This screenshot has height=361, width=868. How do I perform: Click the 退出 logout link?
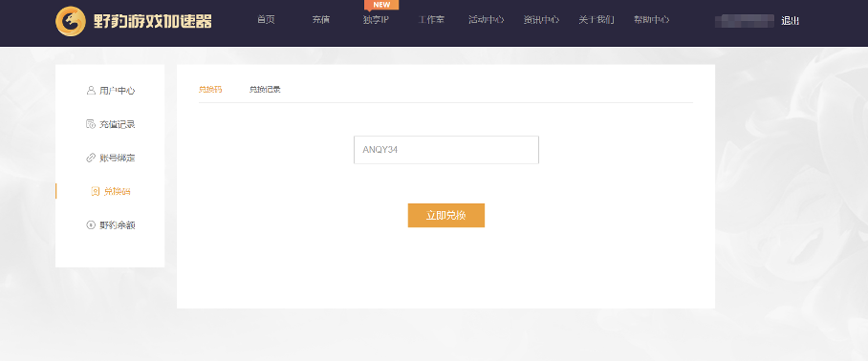pyautogui.click(x=790, y=21)
